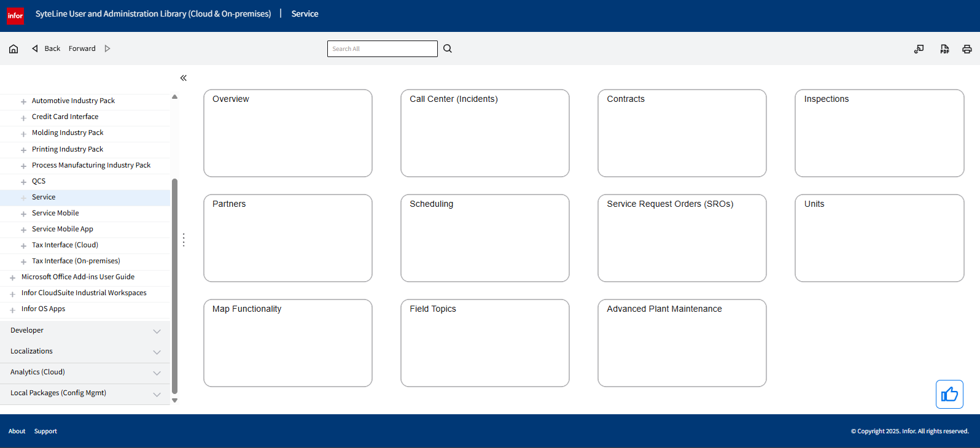
Task: Click the Support footer link
Action: click(x=45, y=431)
